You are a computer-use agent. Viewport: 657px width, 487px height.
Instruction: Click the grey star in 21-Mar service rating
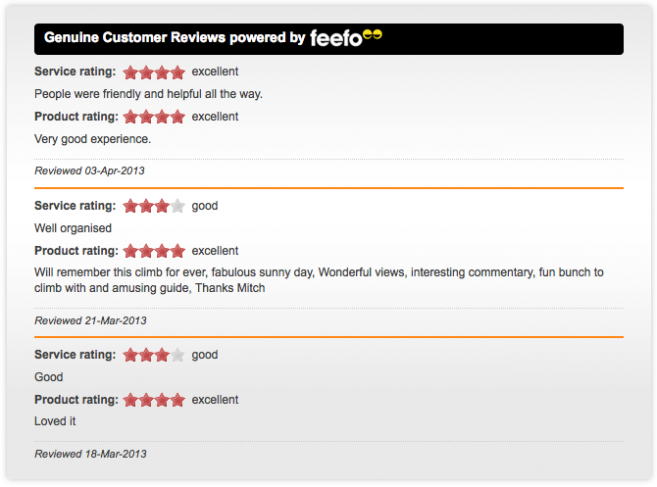pos(178,206)
